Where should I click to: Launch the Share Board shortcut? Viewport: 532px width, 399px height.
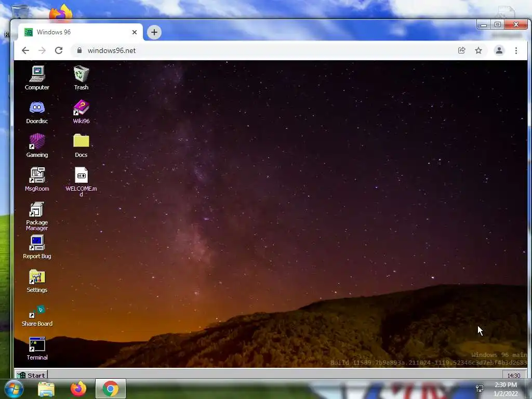(37, 315)
